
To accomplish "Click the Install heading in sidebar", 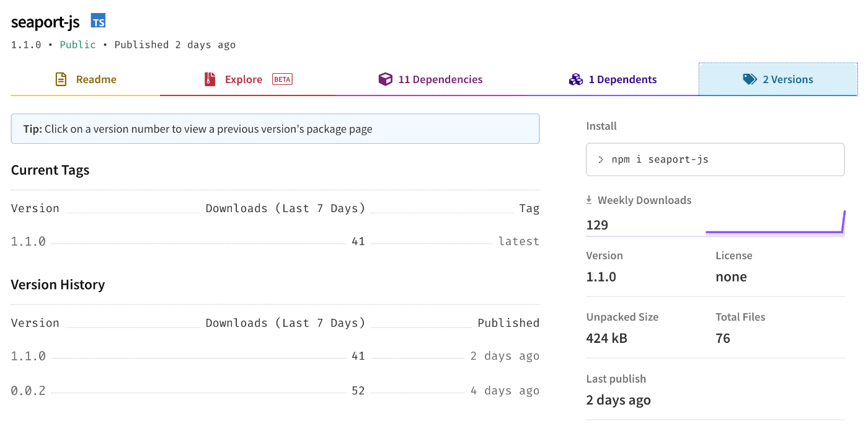I will 601,126.
